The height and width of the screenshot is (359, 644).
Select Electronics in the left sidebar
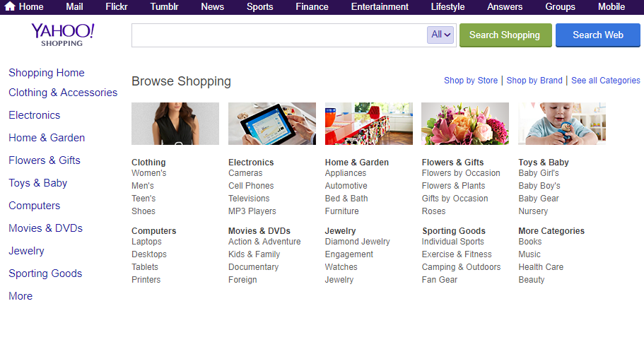point(35,115)
